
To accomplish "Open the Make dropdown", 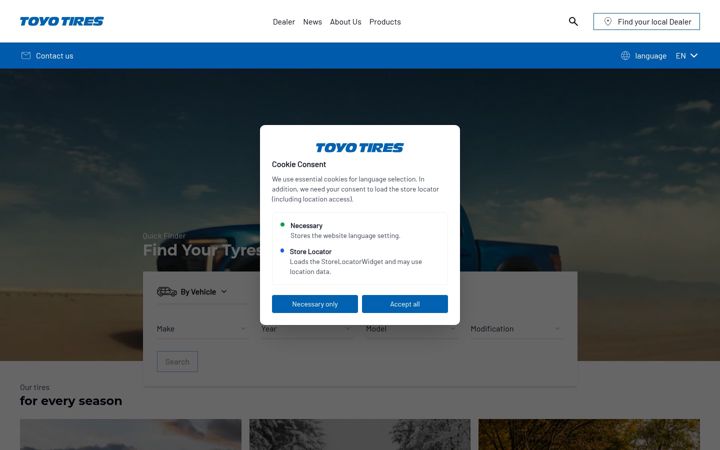I will 202,329.
